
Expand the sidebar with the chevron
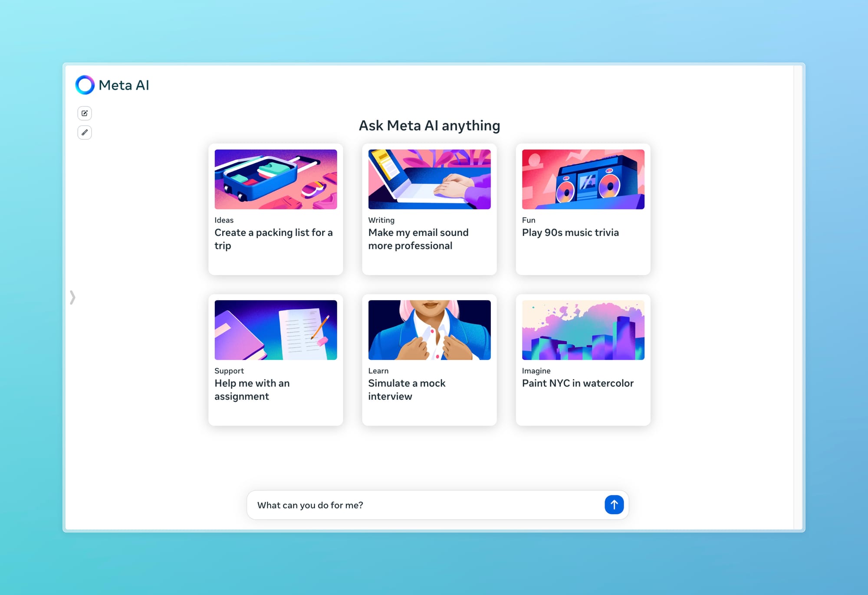click(72, 297)
